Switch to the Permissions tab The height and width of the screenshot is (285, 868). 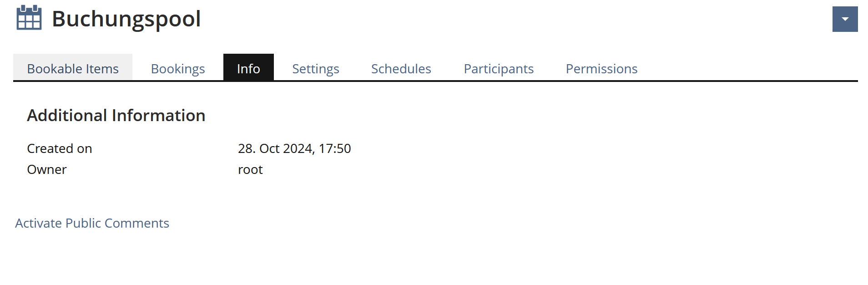click(x=601, y=68)
